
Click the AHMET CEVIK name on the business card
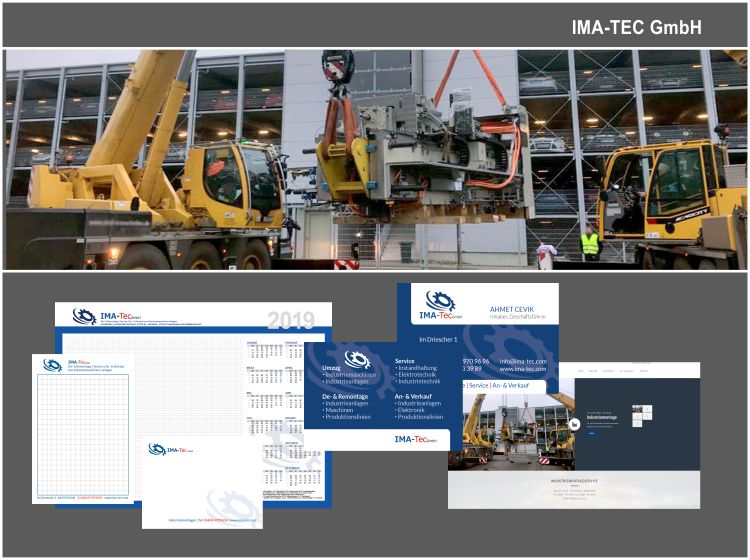point(514,309)
